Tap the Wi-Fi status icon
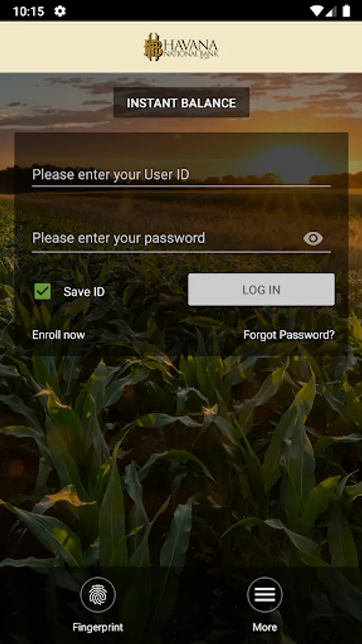 [x=316, y=11]
